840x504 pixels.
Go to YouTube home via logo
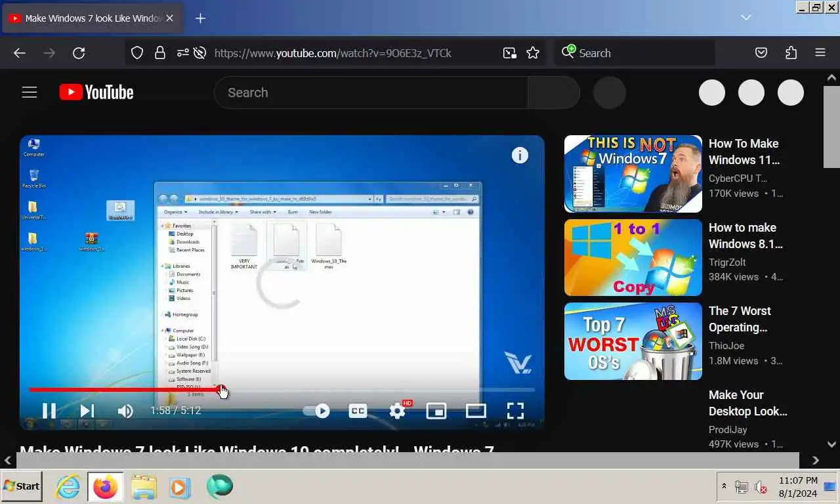tap(96, 93)
